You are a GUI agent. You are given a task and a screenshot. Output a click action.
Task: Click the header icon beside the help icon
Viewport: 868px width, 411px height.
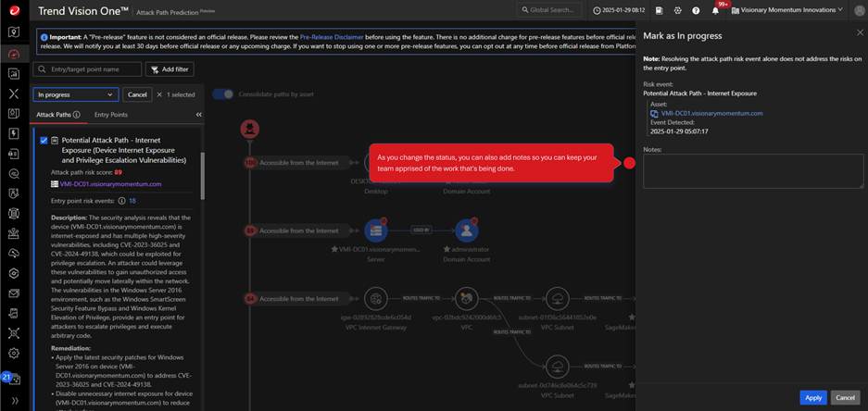coord(677,10)
